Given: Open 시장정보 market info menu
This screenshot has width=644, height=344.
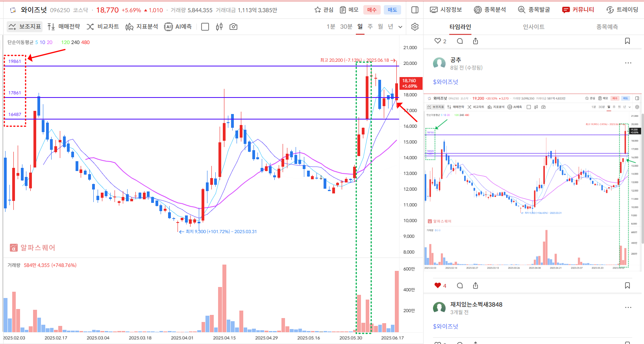Looking at the screenshot, I should [x=446, y=9].
